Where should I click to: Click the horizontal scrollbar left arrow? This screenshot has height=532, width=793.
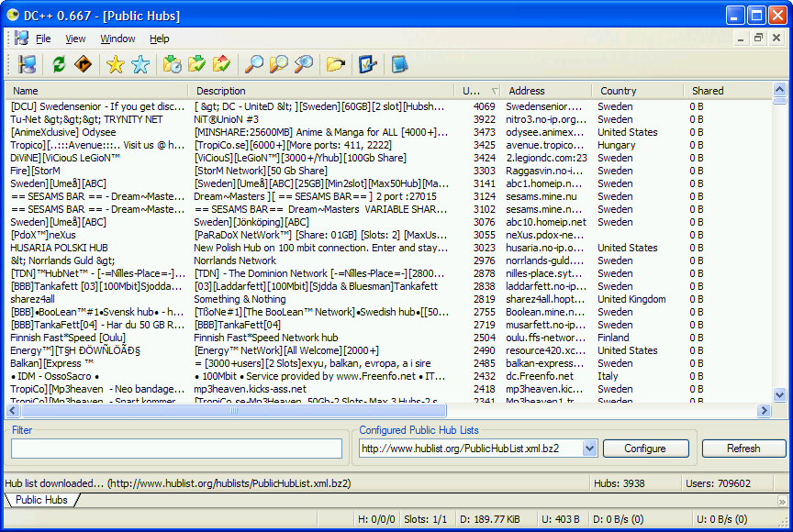[x=13, y=411]
